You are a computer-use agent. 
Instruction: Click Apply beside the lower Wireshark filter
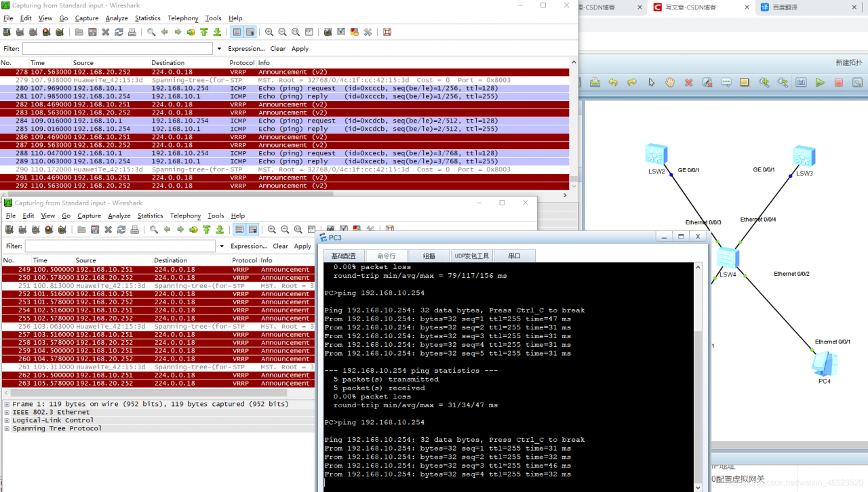click(x=302, y=246)
